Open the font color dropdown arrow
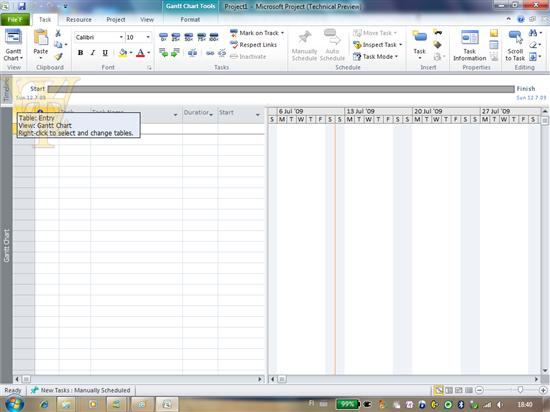550x412 pixels. coord(149,53)
